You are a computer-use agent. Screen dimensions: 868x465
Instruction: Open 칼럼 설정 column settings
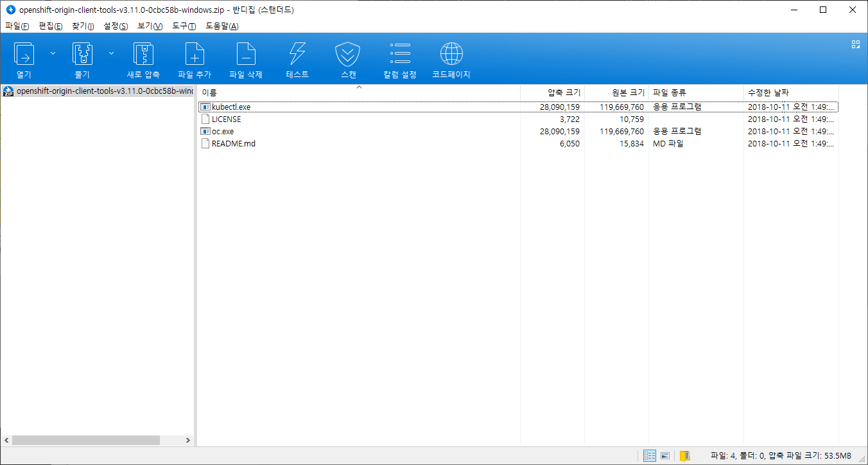click(400, 55)
